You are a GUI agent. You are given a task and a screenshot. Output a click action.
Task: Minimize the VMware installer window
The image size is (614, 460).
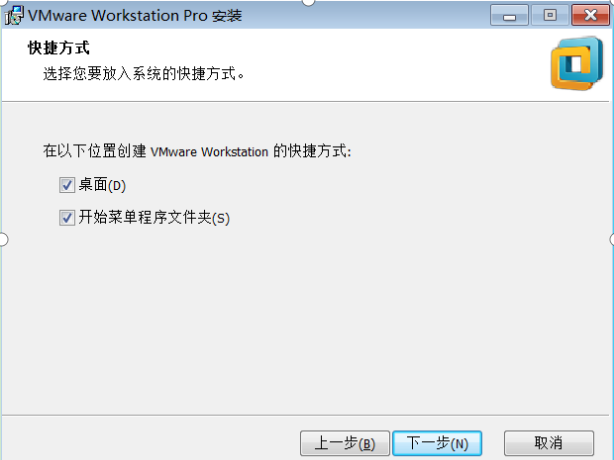(x=509, y=16)
